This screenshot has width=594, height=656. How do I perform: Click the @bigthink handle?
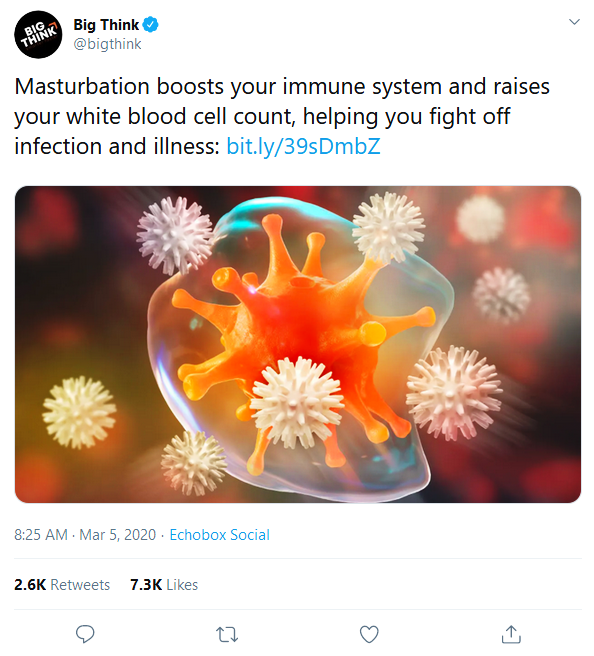[x=108, y=44]
